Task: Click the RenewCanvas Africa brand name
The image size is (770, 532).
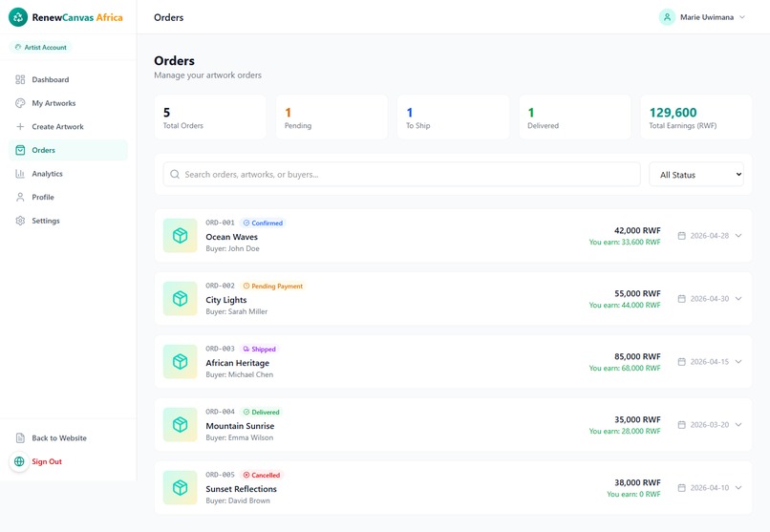Action: (x=77, y=17)
